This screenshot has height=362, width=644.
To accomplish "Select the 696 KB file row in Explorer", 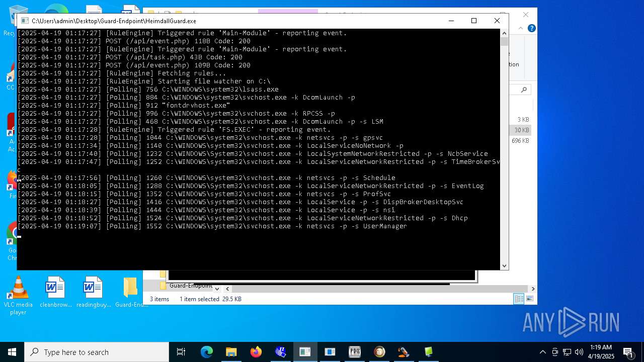I will click(x=520, y=141).
